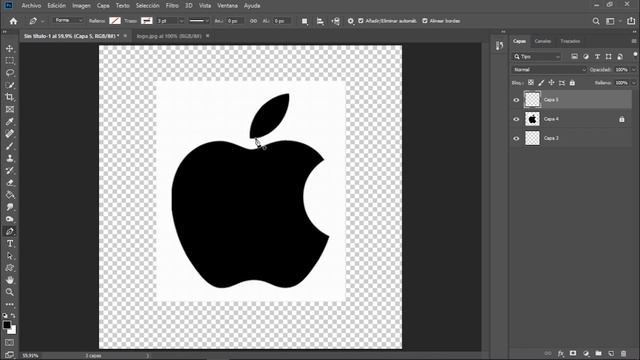Viewport: 640px width, 360px height.
Task: Switch to the Trazados tab
Action: (570, 41)
